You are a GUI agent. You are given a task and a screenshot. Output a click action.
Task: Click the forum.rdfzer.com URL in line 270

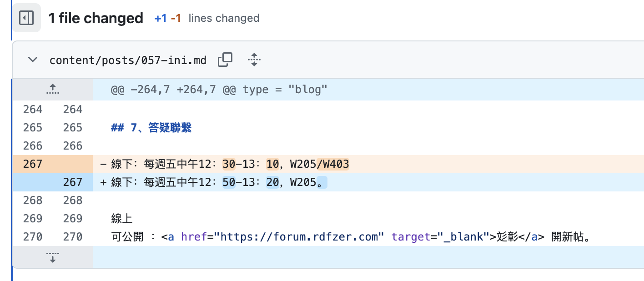[299, 237]
